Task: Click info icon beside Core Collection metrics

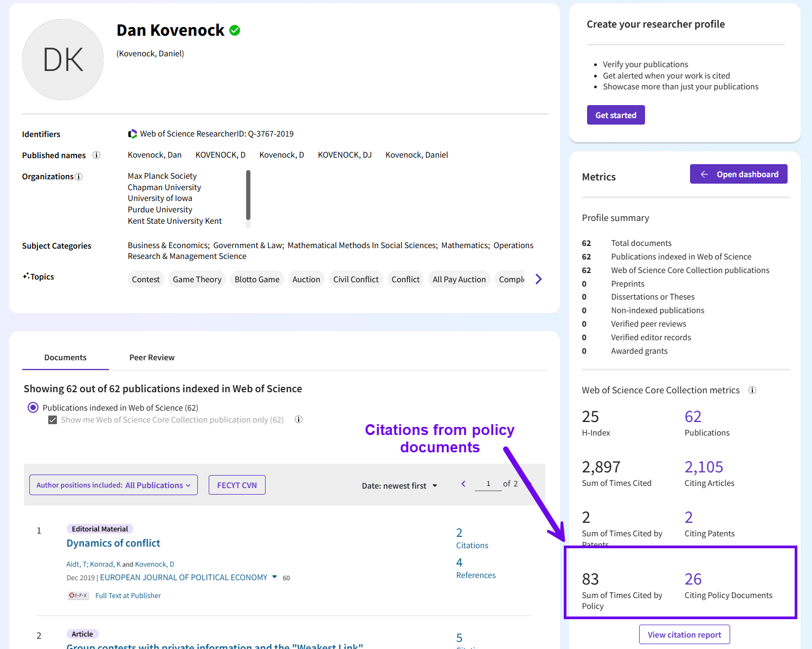Action: point(752,390)
